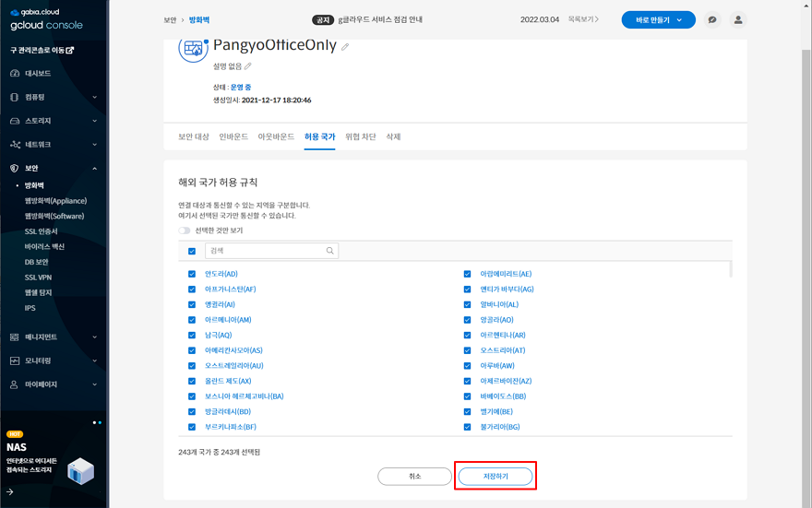Uncheck Albania (AL) checkbox
The width and height of the screenshot is (812, 508).
click(x=467, y=304)
